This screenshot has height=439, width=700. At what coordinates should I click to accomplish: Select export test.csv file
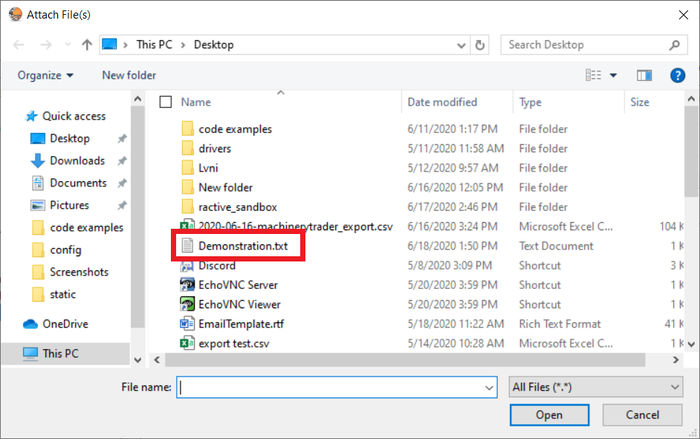234,344
